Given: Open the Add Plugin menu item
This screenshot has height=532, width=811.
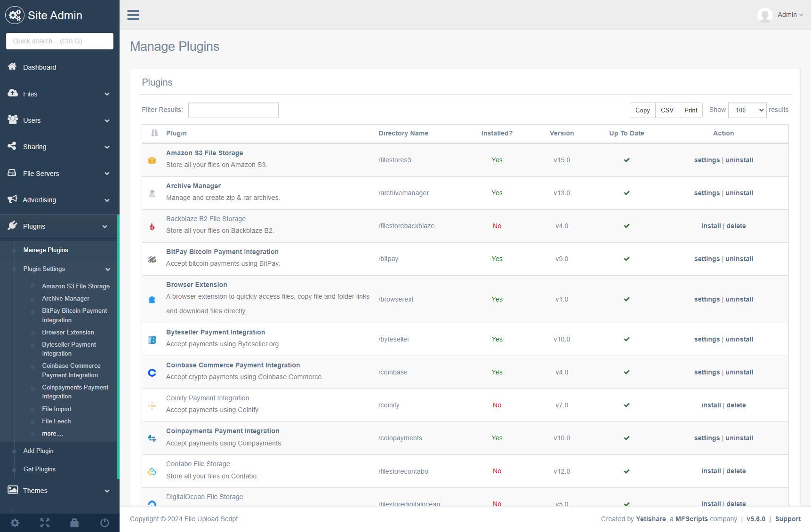Looking at the screenshot, I should [x=39, y=451].
